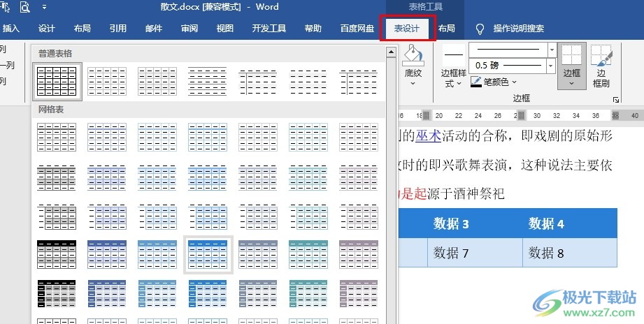Select the highlighted blue grid table style
This screenshot has width=644, height=324.
[x=208, y=254]
